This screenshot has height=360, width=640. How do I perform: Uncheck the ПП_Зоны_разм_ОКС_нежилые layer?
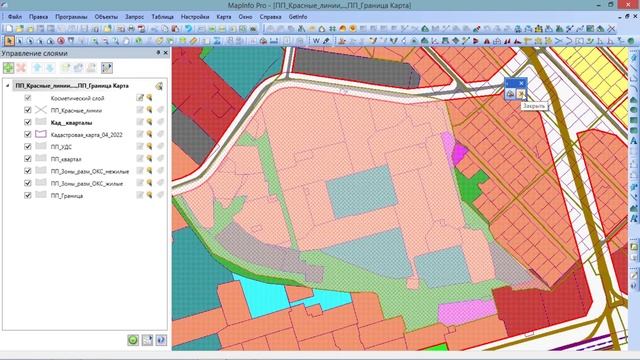28,171
